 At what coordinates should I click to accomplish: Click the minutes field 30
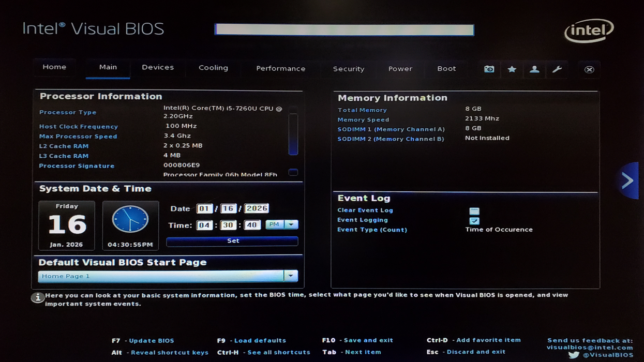pos(228,225)
